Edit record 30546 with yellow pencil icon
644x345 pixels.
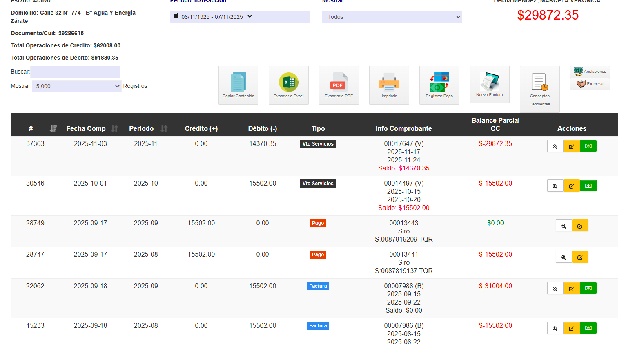pyautogui.click(x=571, y=186)
